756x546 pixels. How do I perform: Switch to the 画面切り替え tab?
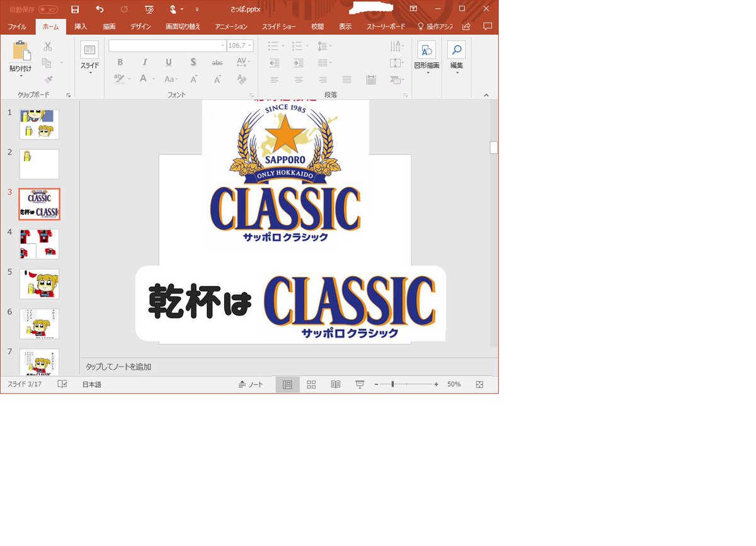pos(183,26)
